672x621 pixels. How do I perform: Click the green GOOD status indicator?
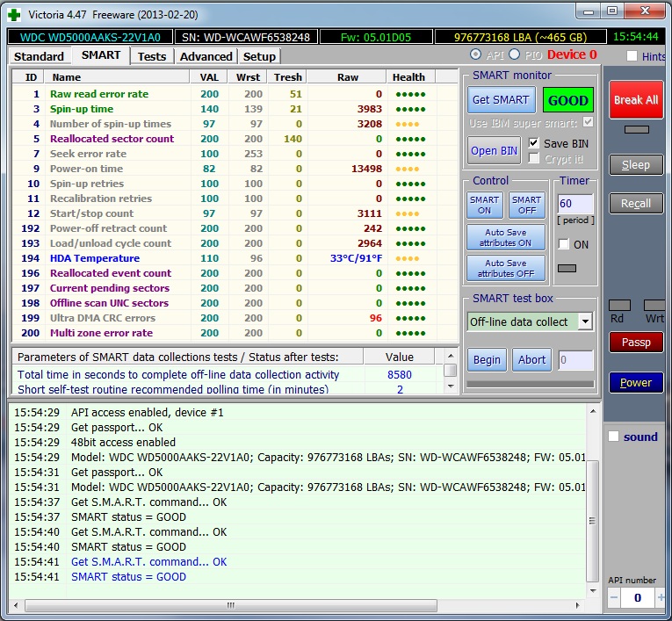coord(567,100)
